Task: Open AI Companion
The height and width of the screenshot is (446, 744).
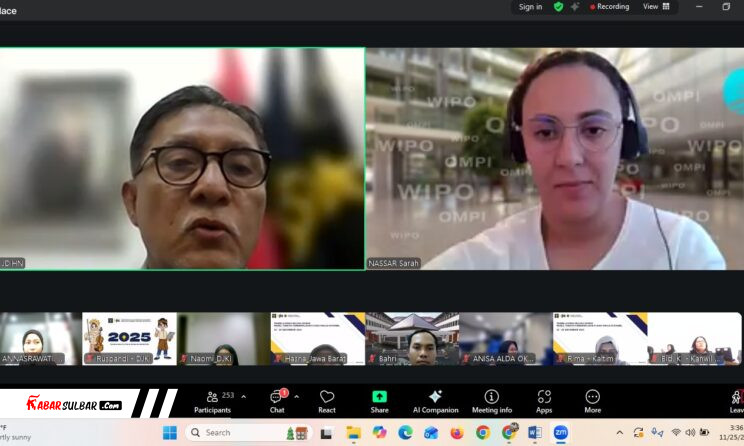Action: [x=435, y=401]
